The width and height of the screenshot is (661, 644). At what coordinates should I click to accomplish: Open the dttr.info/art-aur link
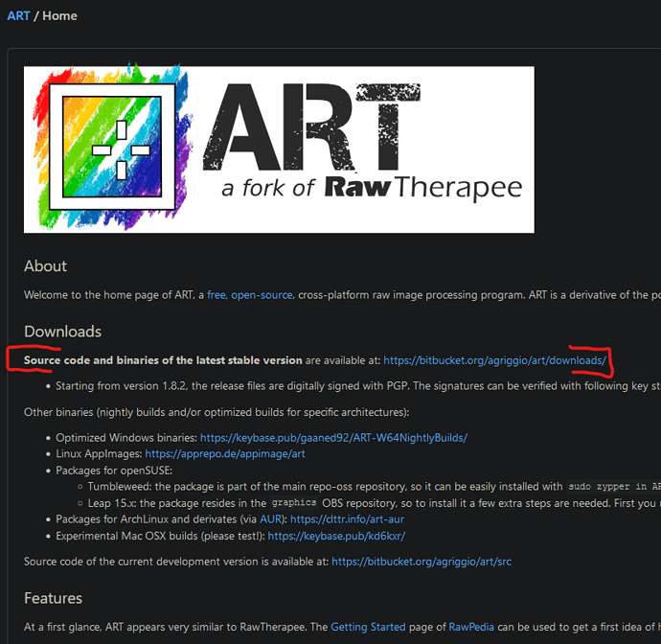click(347, 519)
